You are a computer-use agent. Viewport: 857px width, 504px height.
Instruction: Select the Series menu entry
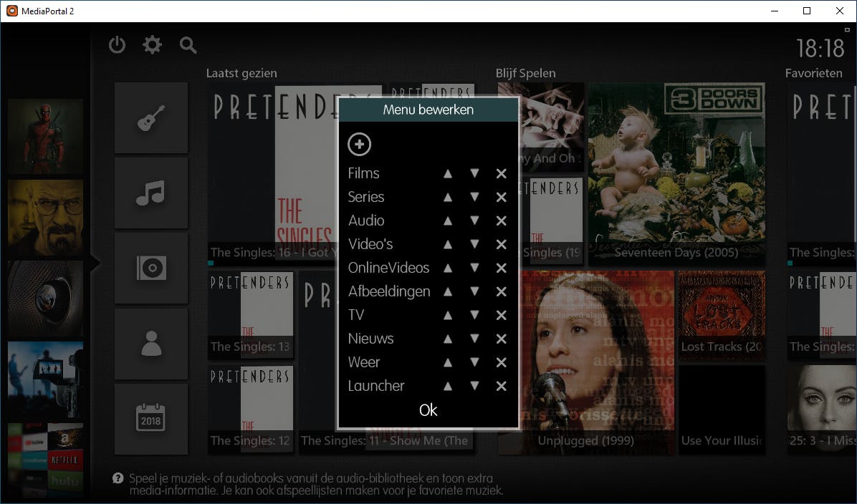pyautogui.click(x=366, y=197)
